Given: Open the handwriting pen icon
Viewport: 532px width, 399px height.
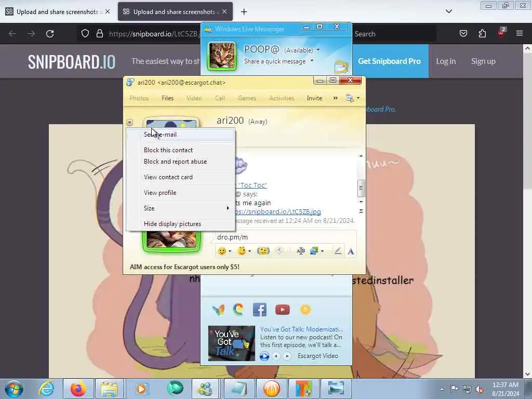Looking at the screenshot, I should pos(338,251).
